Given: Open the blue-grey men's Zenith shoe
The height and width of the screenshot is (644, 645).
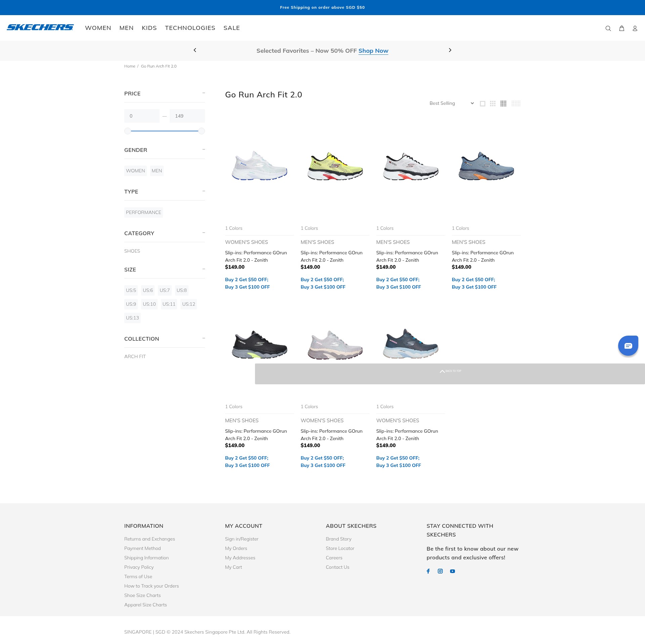Looking at the screenshot, I should 486,166.
